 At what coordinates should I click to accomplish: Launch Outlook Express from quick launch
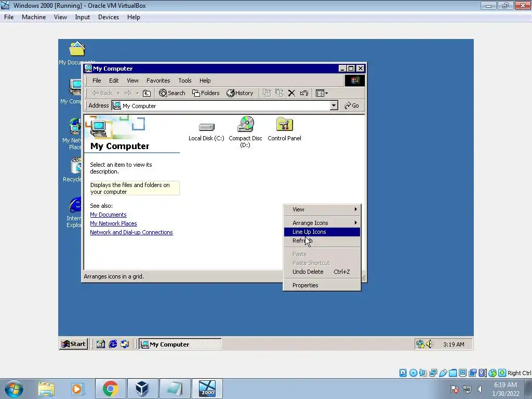(125, 344)
